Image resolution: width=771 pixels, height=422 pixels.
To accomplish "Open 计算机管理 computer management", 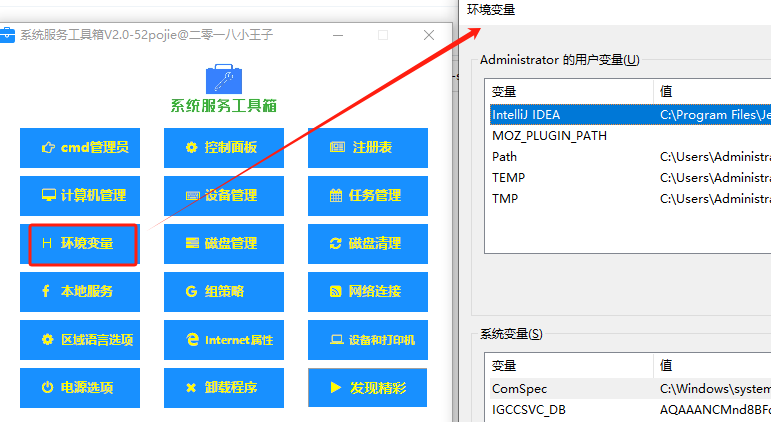I will pos(80,196).
